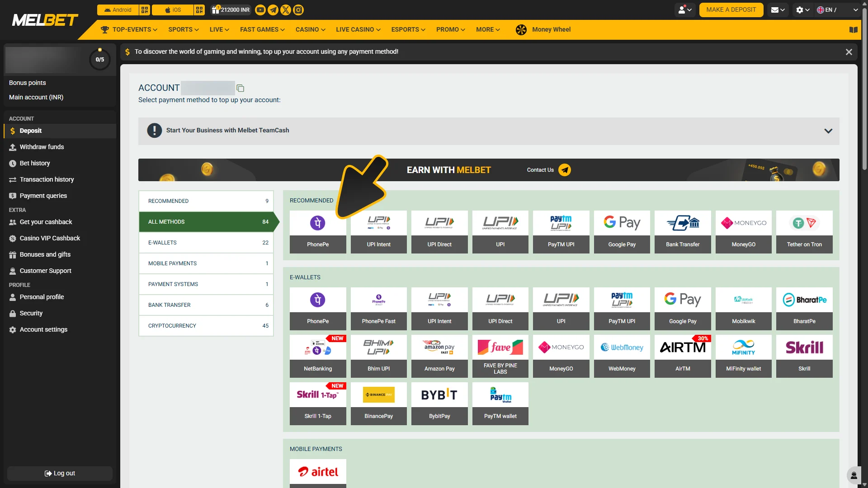868x488 pixels.
Task: Expand the PROMO menu
Action: coord(451,30)
